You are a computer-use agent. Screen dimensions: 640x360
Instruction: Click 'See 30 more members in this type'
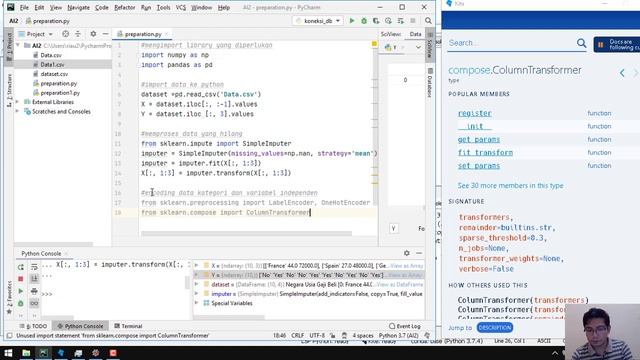510,185
